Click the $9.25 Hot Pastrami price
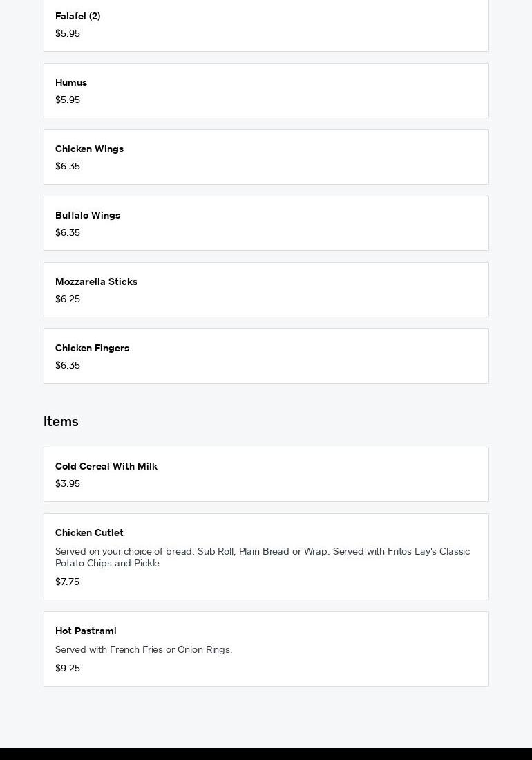Screen dimensions: 532x760 (68, 668)
